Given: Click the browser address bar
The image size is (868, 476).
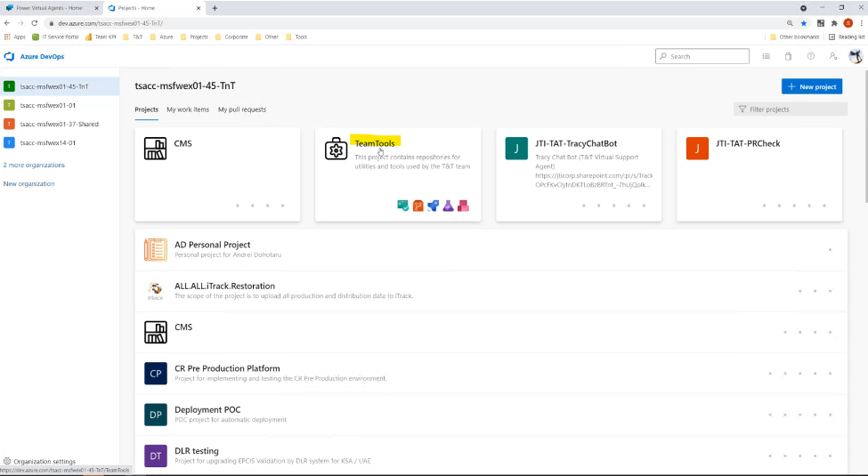Looking at the screenshot, I should pyautogui.click(x=415, y=23).
